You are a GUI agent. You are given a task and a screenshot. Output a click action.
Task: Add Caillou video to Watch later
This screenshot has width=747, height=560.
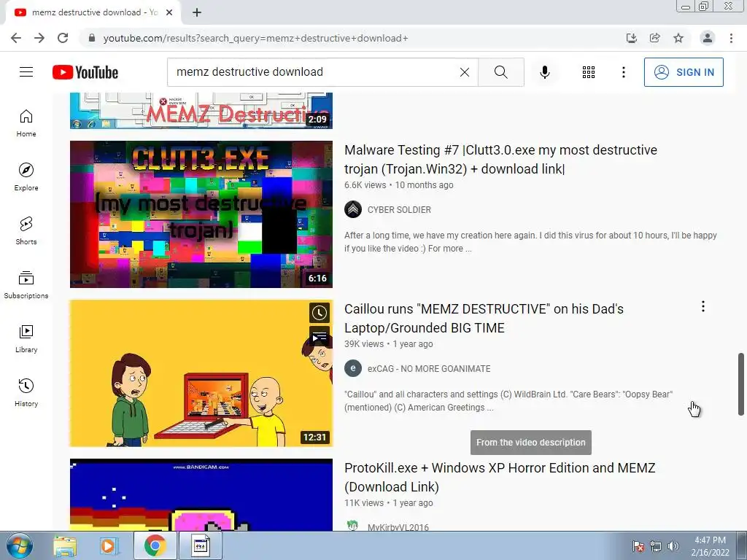tap(320, 314)
